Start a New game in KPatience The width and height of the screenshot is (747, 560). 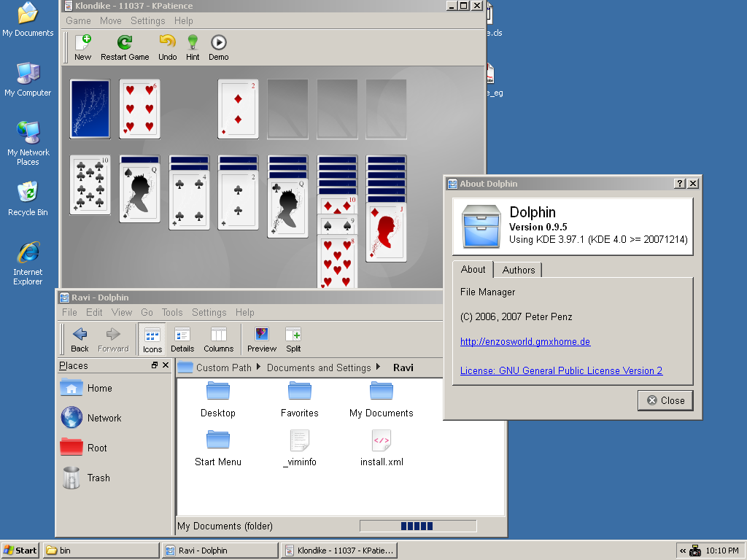[x=83, y=47]
